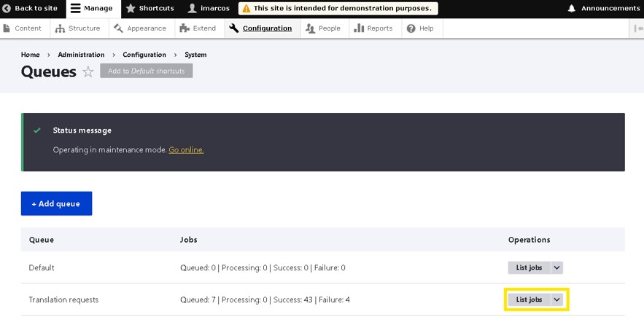644x325 pixels.
Task: Click the star icon beside Queues title
Action: click(88, 71)
